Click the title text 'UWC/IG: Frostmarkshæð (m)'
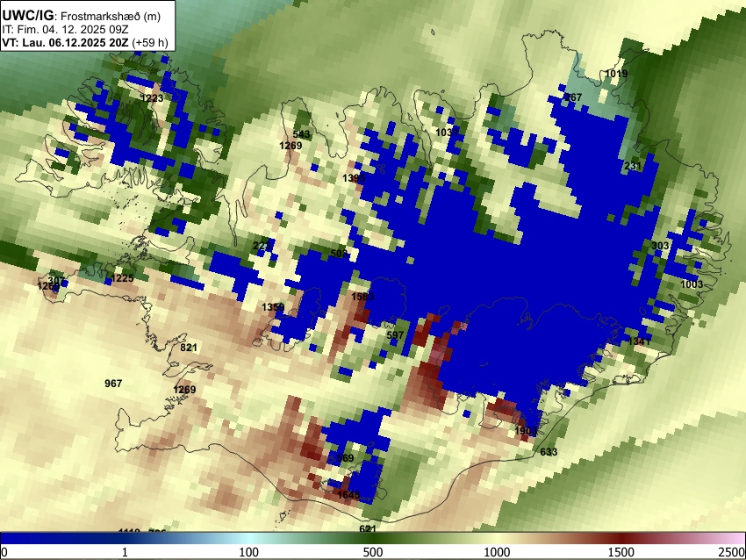 tap(82, 16)
